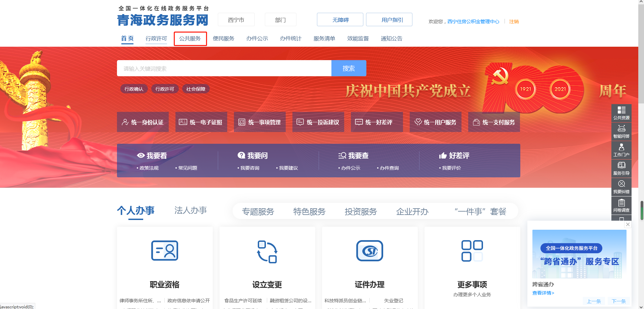Click the 无障碍 accessibility button
This screenshot has height=309, width=644.
pyautogui.click(x=340, y=19)
